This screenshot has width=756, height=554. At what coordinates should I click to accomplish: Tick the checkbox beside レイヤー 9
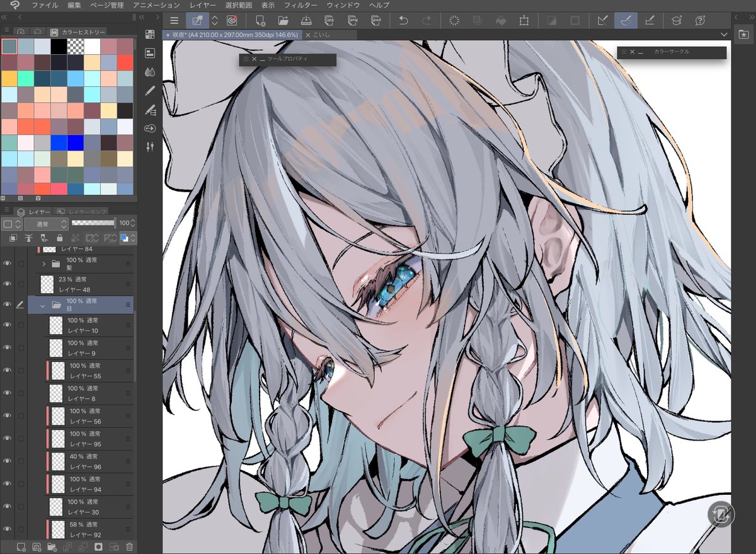click(x=21, y=347)
